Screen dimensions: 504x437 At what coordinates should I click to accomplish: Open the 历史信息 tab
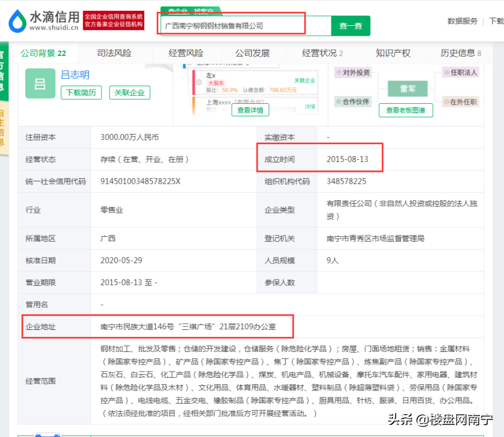[x=461, y=53]
